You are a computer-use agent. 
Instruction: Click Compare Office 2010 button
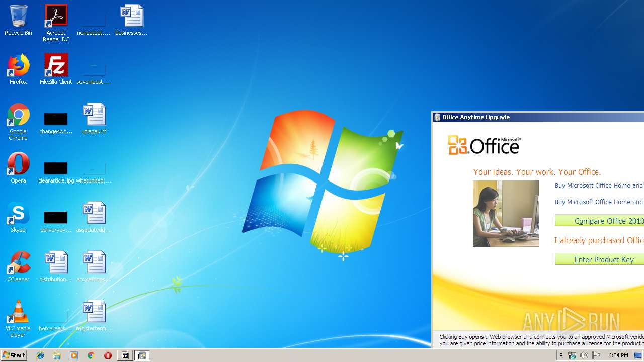(x=599, y=221)
